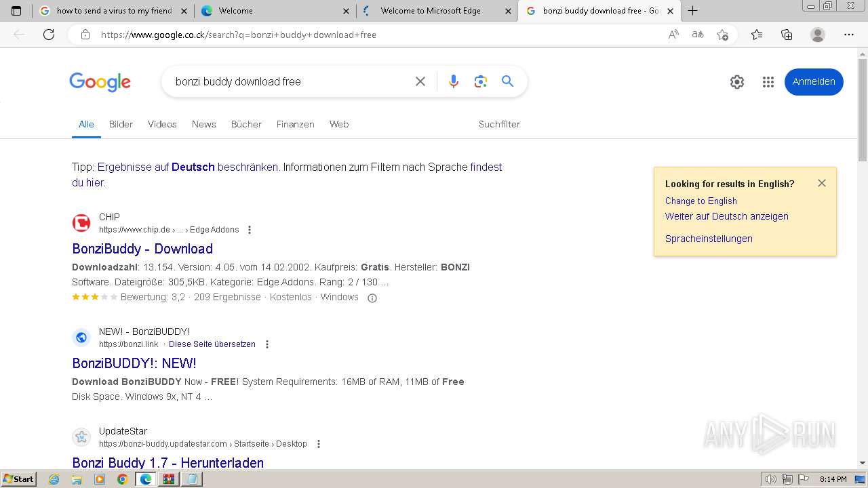
Task: Add this page to favorites star
Action: pyautogui.click(x=722, y=35)
